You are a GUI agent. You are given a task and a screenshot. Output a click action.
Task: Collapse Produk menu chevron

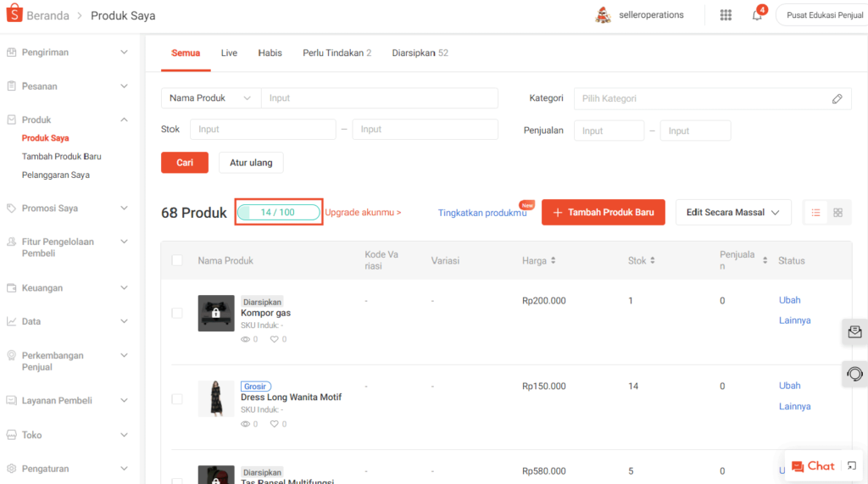(x=124, y=120)
